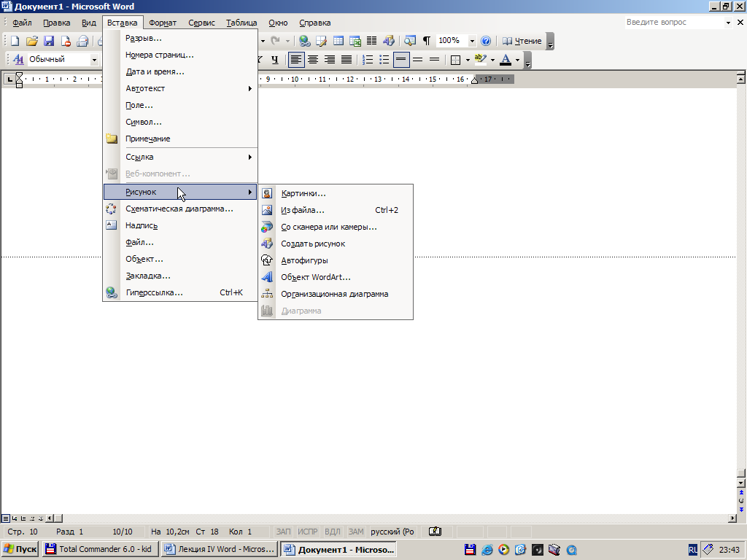The image size is (747, 560).
Task: Open the Таблица menu
Action: pyautogui.click(x=241, y=23)
